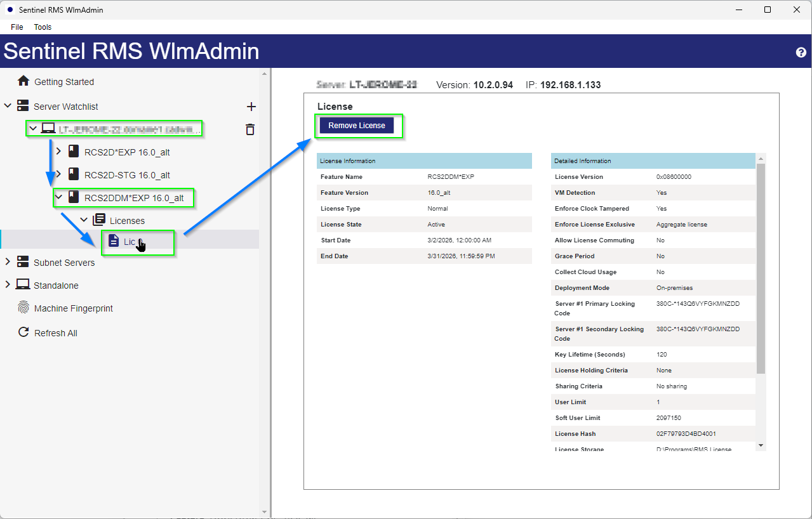Click the Licenses folder icon
Screen dimensions: 812x519
[x=98, y=220]
